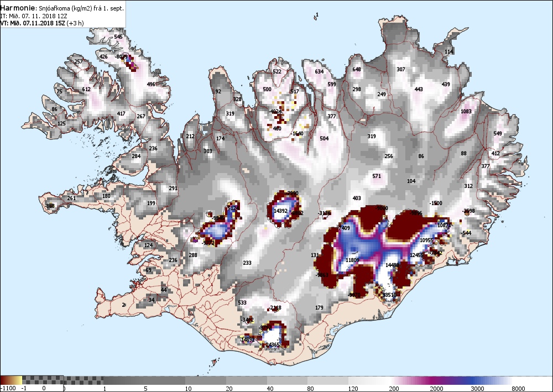
Task: Click the 92 value label
Action: (x=218, y=92)
